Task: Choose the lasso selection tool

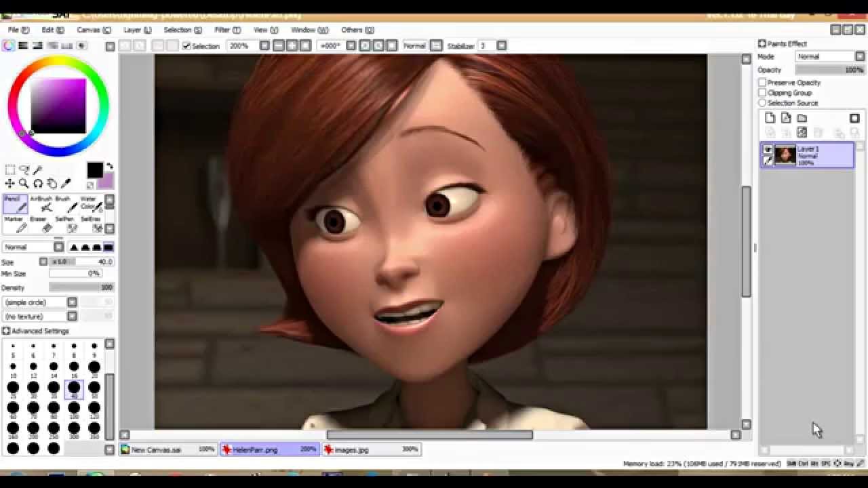Action: coord(24,169)
